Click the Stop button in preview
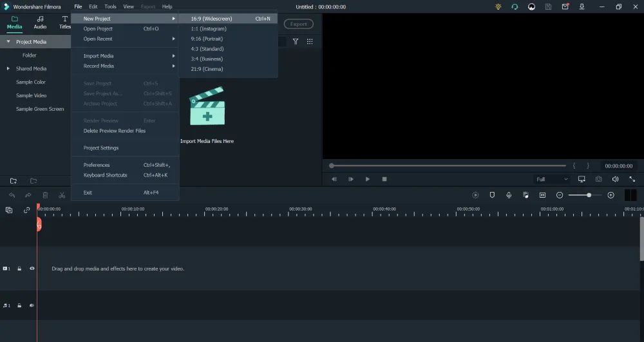 click(384, 179)
